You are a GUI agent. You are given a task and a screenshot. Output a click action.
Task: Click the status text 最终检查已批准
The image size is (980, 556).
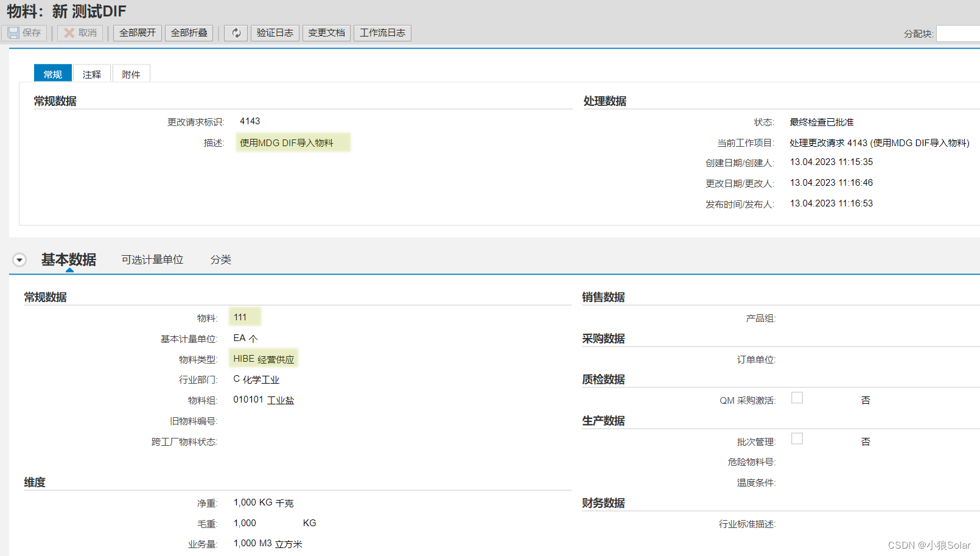click(822, 122)
